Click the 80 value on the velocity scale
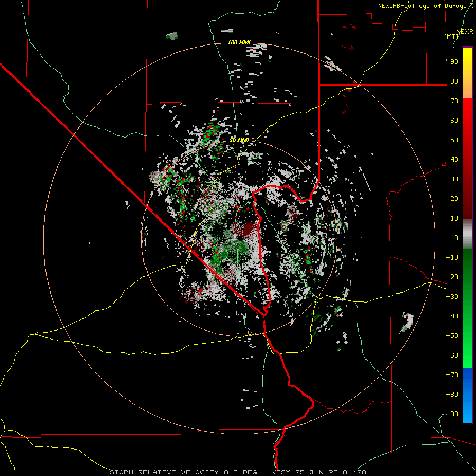This screenshot has height=476, width=476. (x=454, y=81)
